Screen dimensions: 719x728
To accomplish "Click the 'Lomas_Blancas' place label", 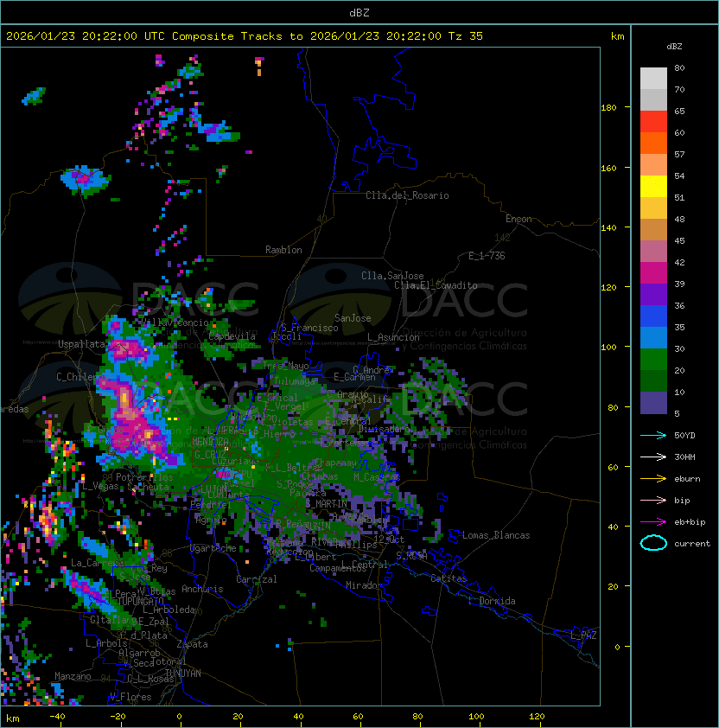I will pyautogui.click(x=496, y=535).
